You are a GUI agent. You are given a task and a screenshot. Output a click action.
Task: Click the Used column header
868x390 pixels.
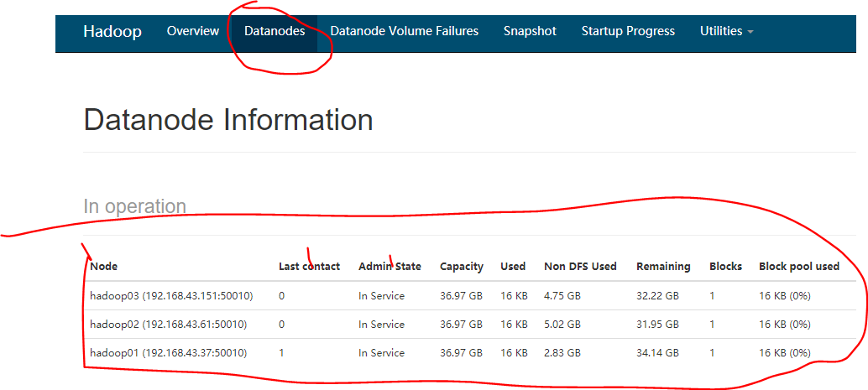[513, 266]
